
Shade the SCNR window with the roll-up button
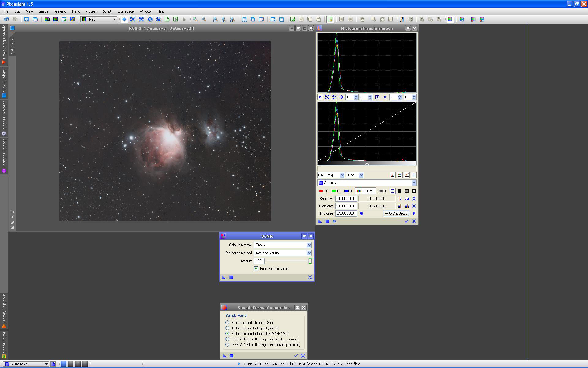(x=304, y=236)
